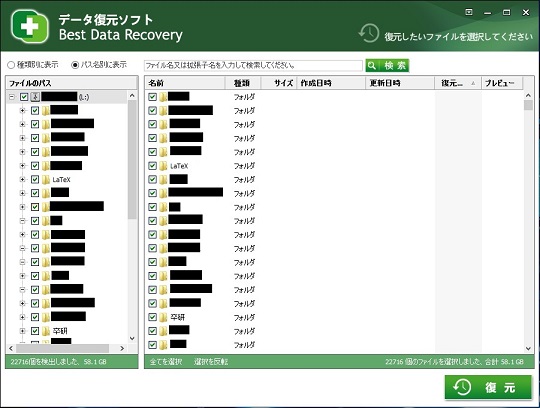Select the パス名別に表示 radio button
Image resolution: width=540 pixels, height=408 pixels.
(75, 65)
